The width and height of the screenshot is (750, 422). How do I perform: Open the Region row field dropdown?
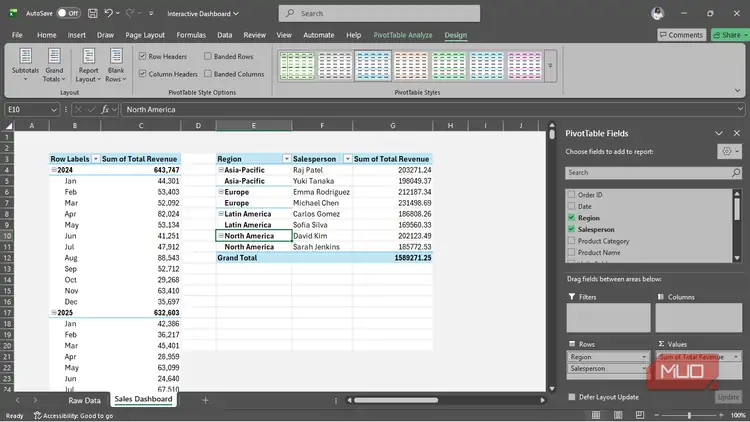coord(644,357)
